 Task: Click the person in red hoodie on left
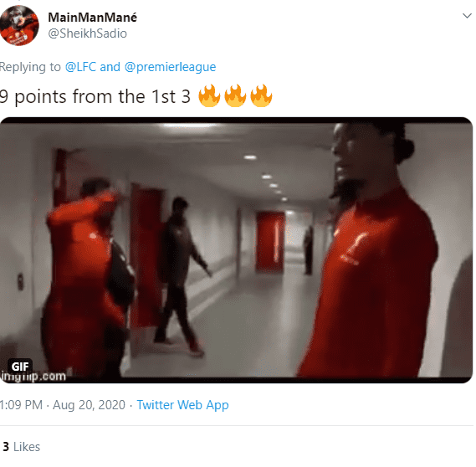coord(88,276)
